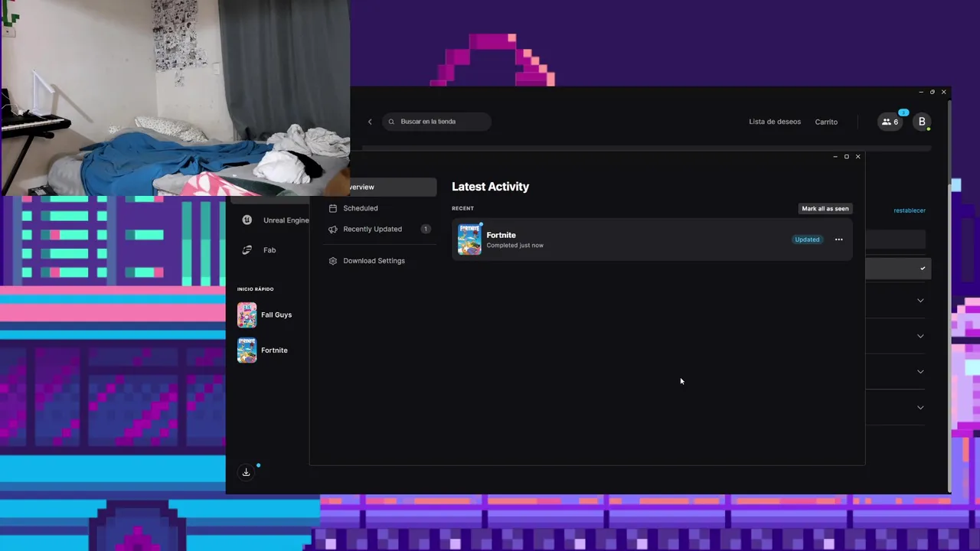Open the friends list icon showing 6

click(x=890, y=122)
